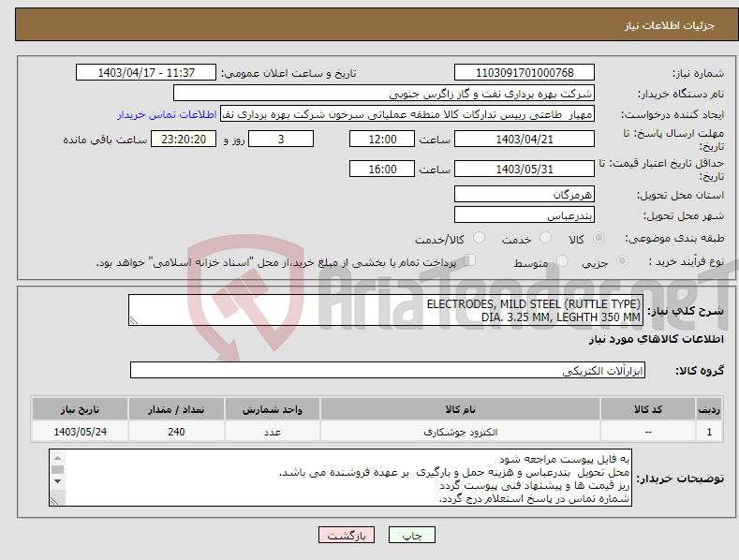Click the validity time field 16:00
The image size is (739, 560).
(382, 169)
